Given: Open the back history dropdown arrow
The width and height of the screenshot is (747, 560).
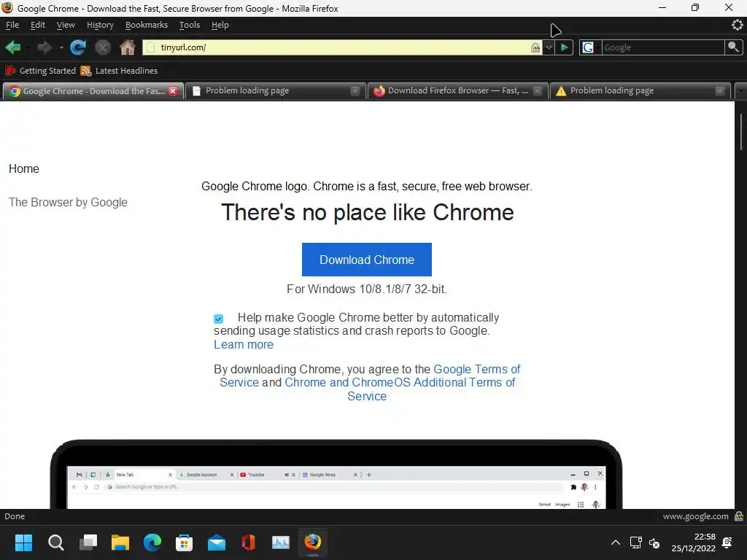Looking at the screenshot, I should [x=29, y=47].
